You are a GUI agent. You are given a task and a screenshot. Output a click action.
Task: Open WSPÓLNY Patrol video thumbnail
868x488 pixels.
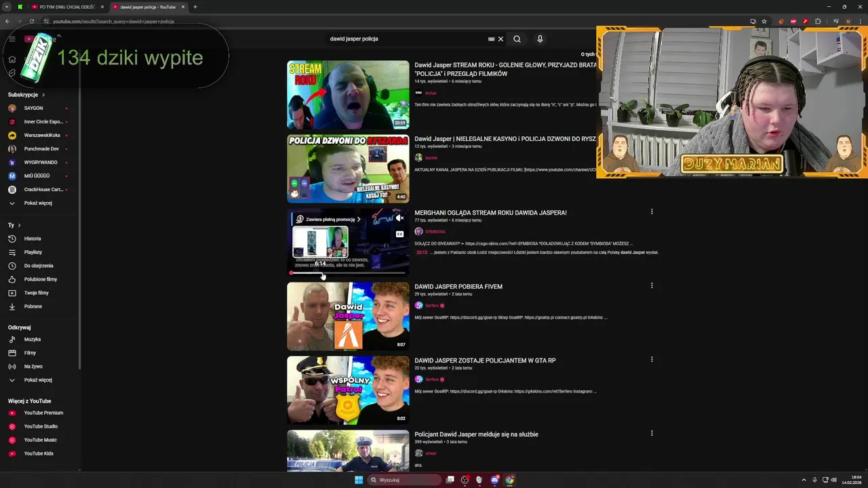click(x=348, y=390)
